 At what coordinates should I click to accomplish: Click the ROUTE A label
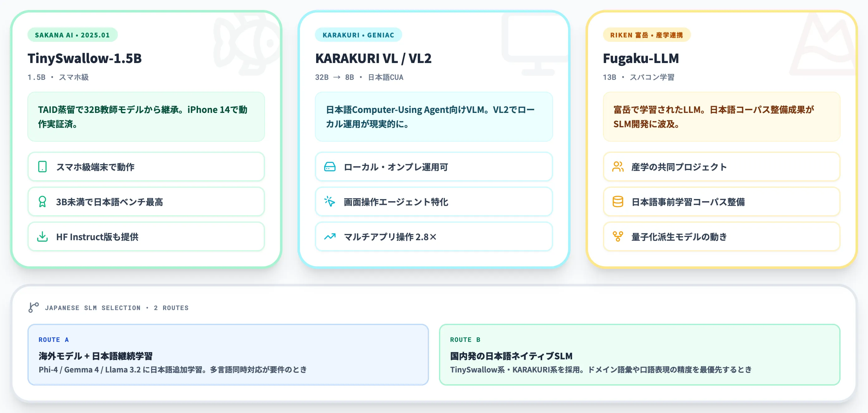[54, 339]
